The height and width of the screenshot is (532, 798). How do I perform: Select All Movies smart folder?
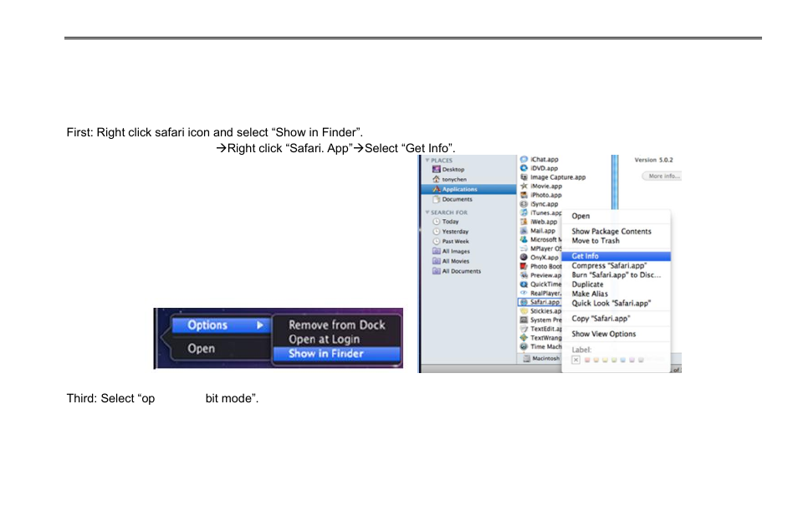click(456, 261)
